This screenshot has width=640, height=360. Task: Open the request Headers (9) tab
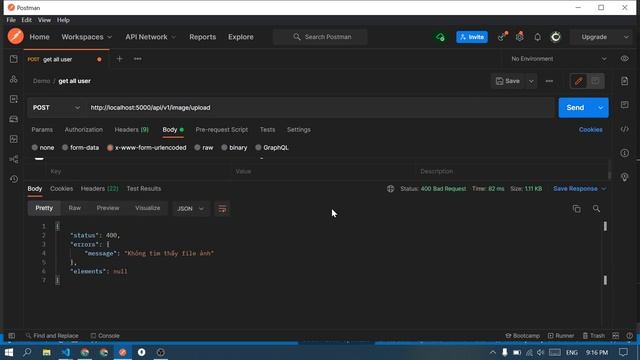pyautogui.click(x=131, y=130)
